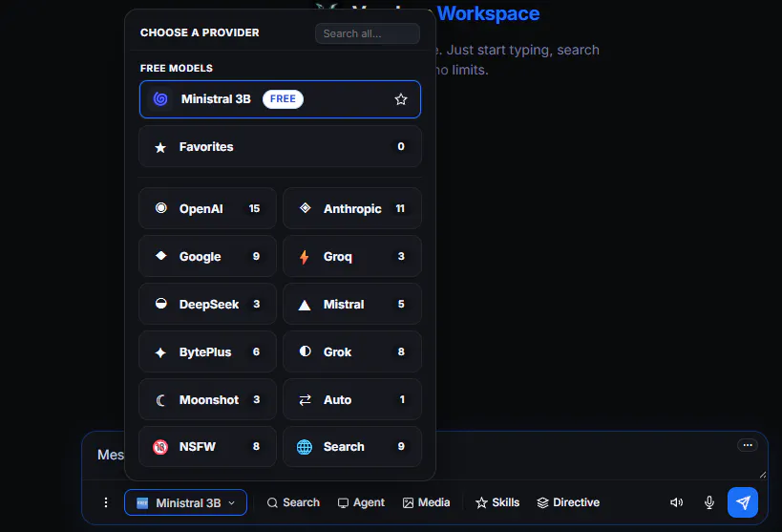Choose the Grok provider
This screenshot has width=782, height=532.
point(352,351)
